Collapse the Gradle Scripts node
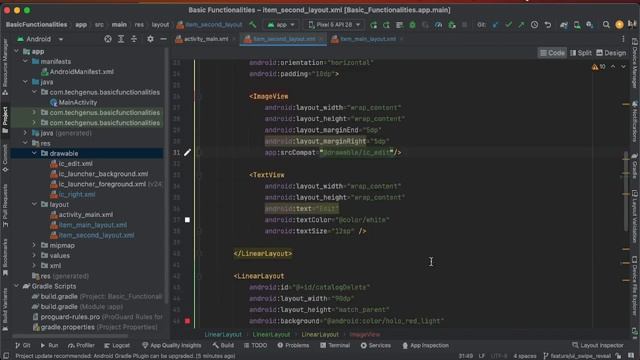Image resolution: width=640 pixels, height=360 pixels. pyautogui.click(x=17, y=286)
